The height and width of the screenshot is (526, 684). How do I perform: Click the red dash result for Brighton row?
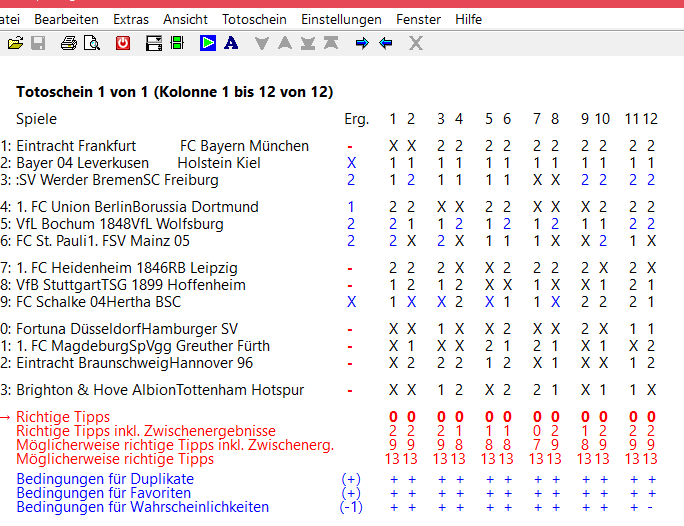coord(350,391)
